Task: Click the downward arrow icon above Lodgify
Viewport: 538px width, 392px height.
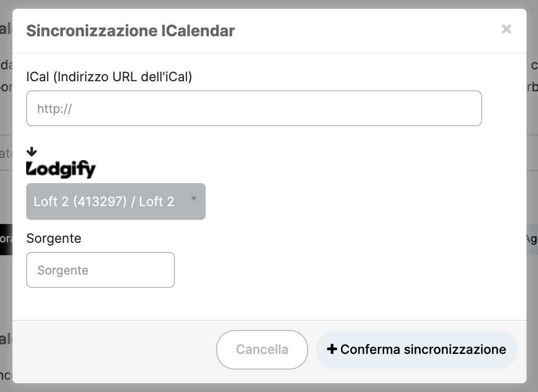Action: click(32, 151)
